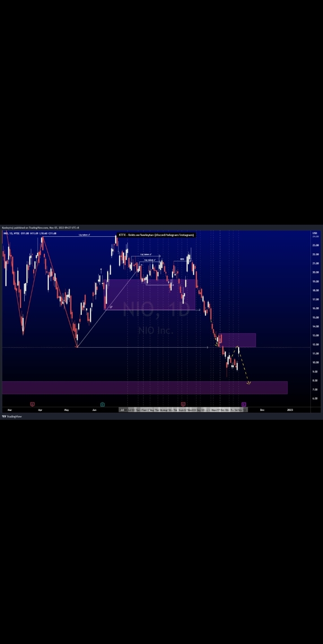Click the May label on the time axis
This screenshot has width=323, height=644.
[x=66, y=410]
